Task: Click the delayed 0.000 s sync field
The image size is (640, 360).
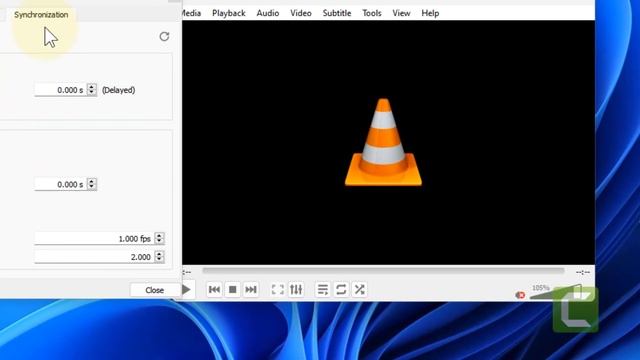Action: 60,90
